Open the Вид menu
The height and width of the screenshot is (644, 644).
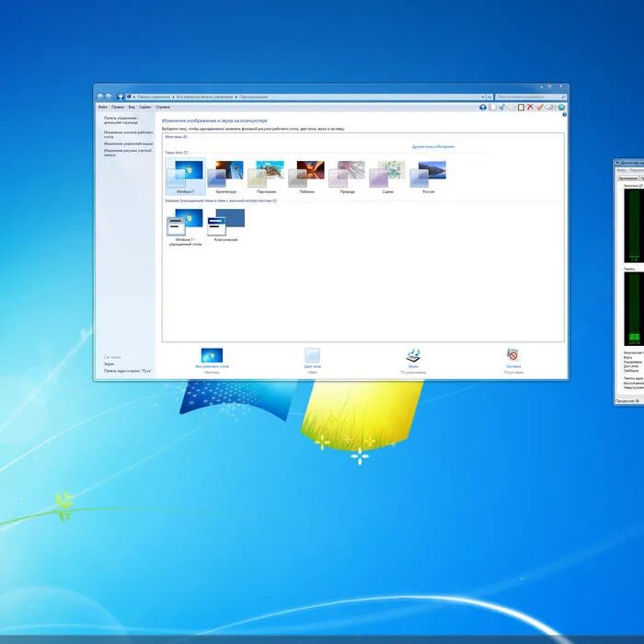pyautogui.click(x=132, y=107)
